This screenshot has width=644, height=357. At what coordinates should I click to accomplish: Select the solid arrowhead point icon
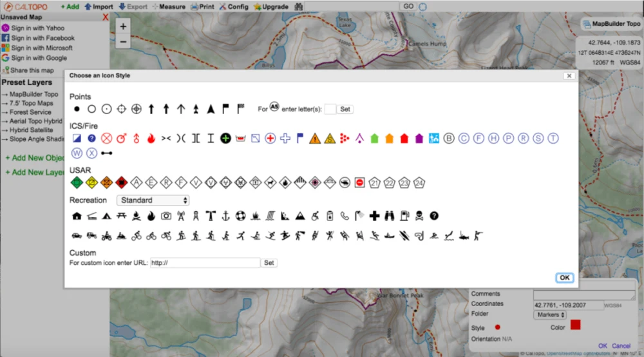point(211,109)
